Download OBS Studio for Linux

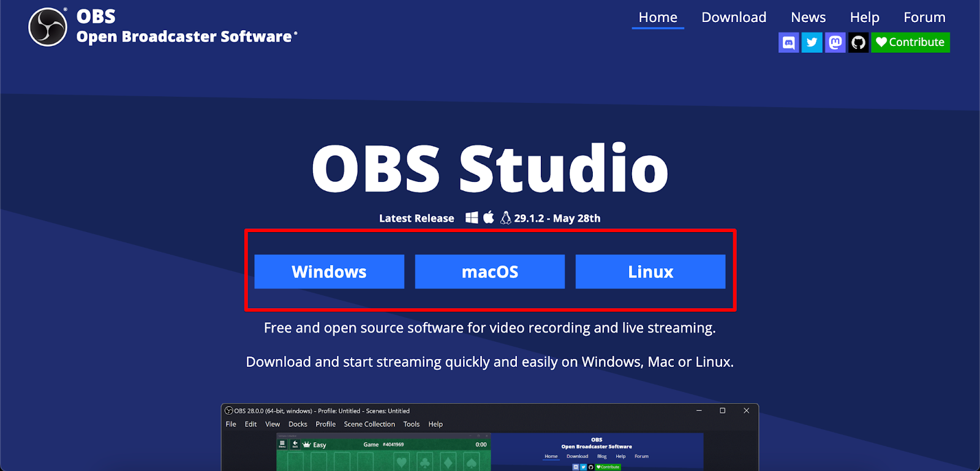coord(650,271)
